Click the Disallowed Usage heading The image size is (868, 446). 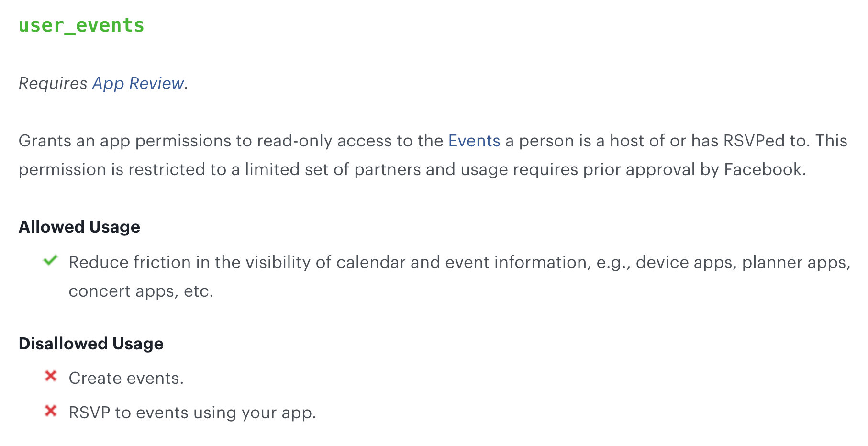(91, 344)
